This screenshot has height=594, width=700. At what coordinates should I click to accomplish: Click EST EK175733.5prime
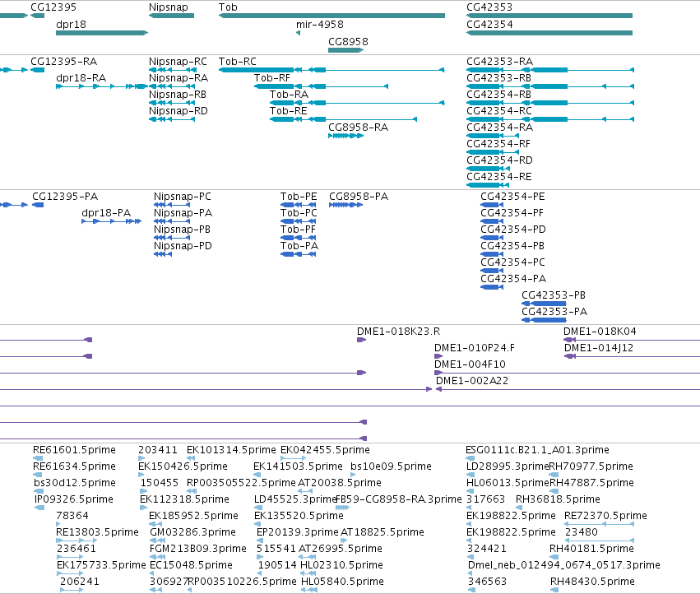pos(70,573)
